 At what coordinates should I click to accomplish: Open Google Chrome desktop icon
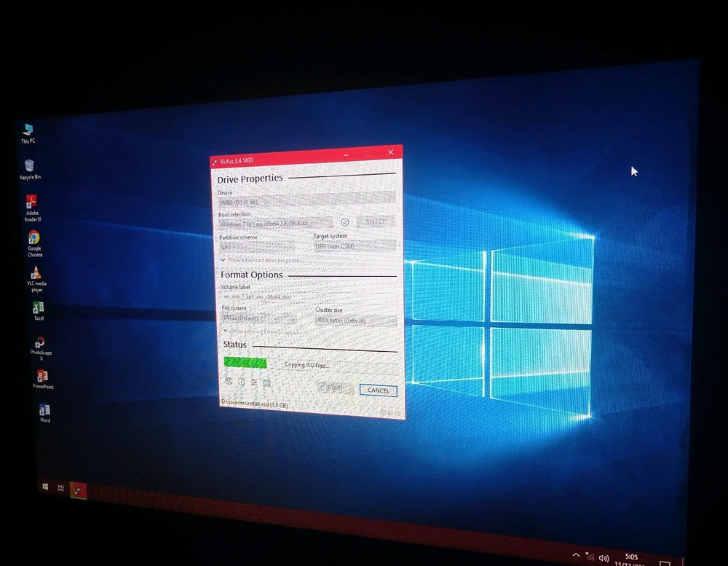33,238
